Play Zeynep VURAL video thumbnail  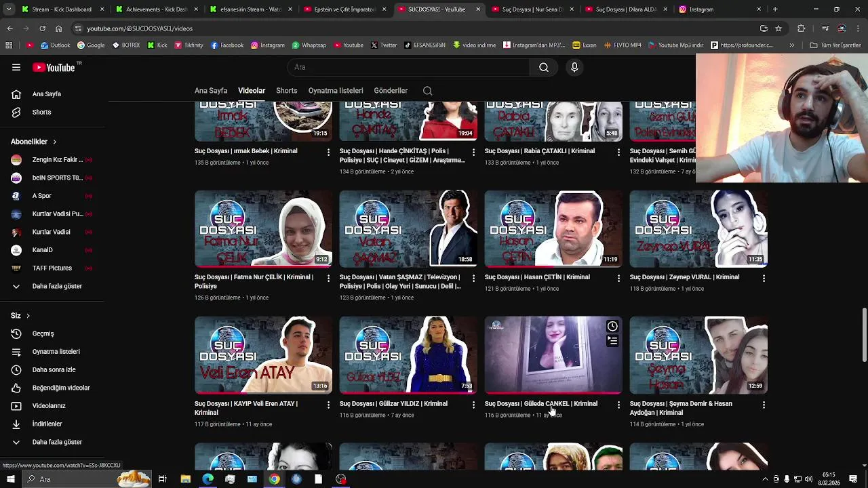click(x=698, y=228)
